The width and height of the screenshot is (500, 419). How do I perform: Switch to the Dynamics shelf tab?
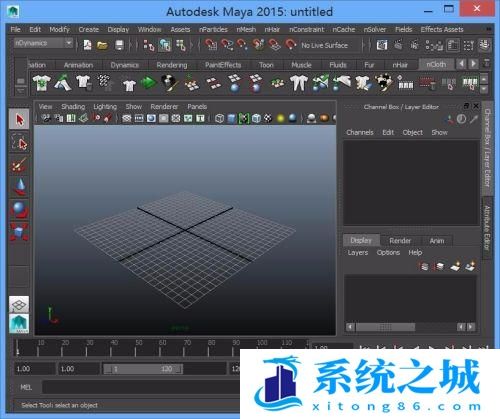click(x=124, y=65)
